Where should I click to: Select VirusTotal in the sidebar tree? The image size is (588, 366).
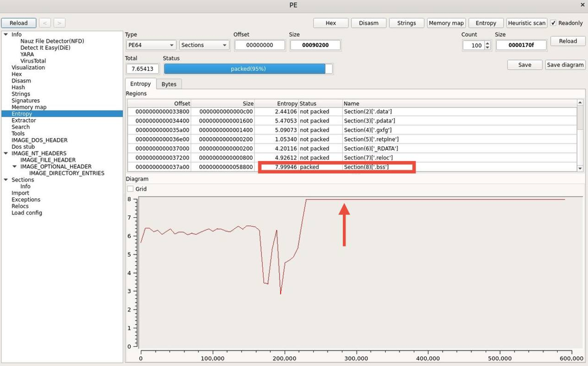[x=33, y=61]
